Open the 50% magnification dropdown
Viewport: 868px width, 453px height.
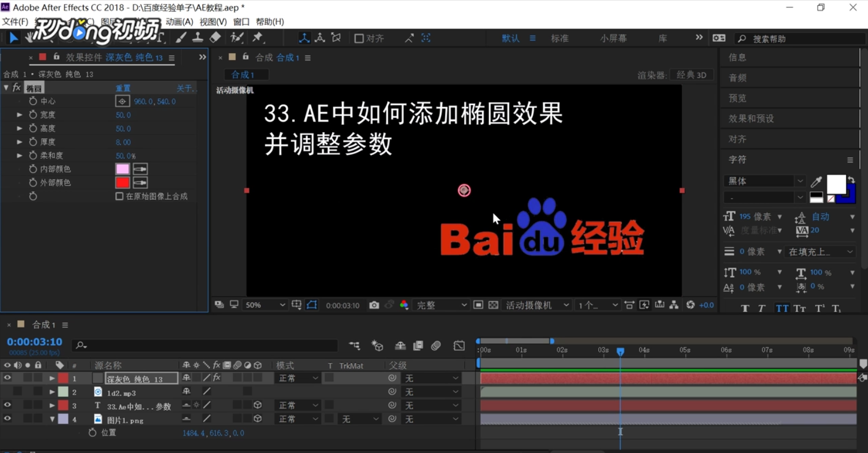(265, 305)
